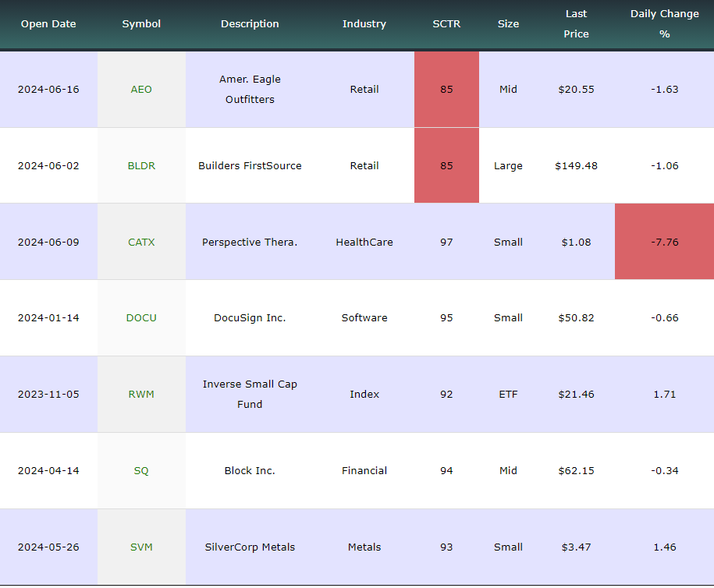
Task: Click the Financial industry cell
Action: pos(364,470)
